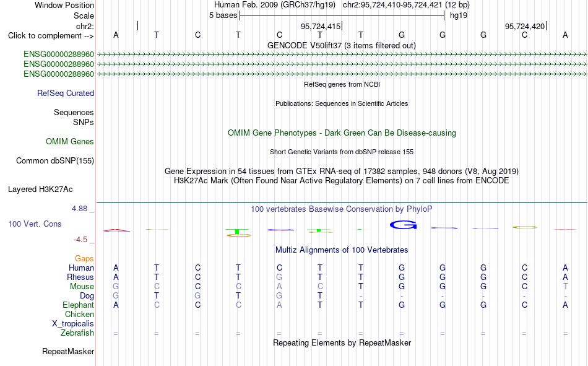Screen dimensions: 588x366
Task: Select the Elephant species row label
Action: (x=78, y=305)
